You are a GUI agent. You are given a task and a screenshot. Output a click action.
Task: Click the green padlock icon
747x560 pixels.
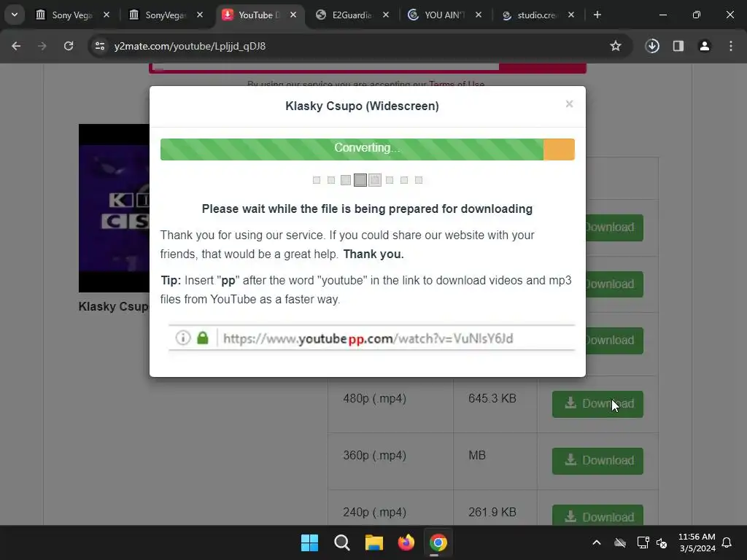(x=203, y=338)
